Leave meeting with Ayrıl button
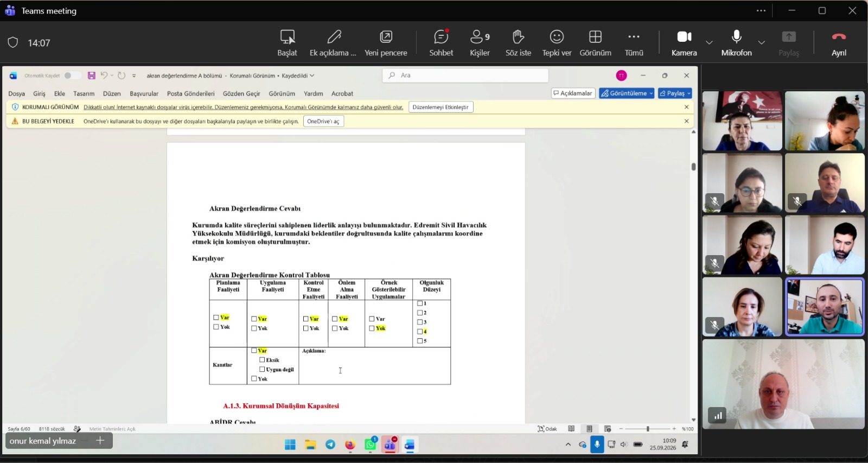The width and height of the screenshot is (868, 463). pos(839,43)
